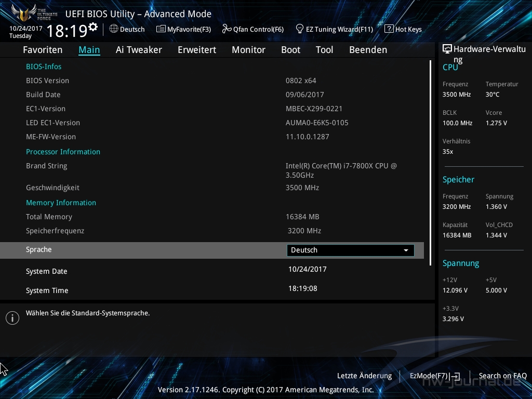Click Letzte Änderung at the bottom
532x399 pixels.
click(364, 376)
